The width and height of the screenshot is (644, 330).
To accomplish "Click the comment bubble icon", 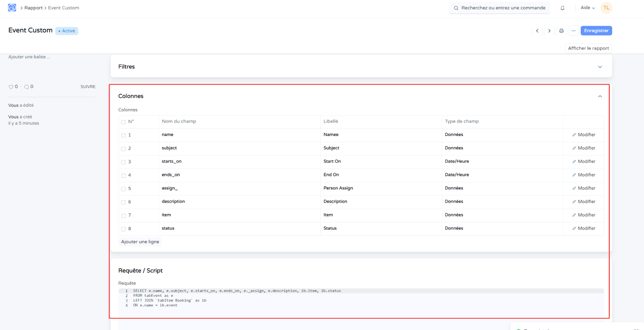I will 27,87.
